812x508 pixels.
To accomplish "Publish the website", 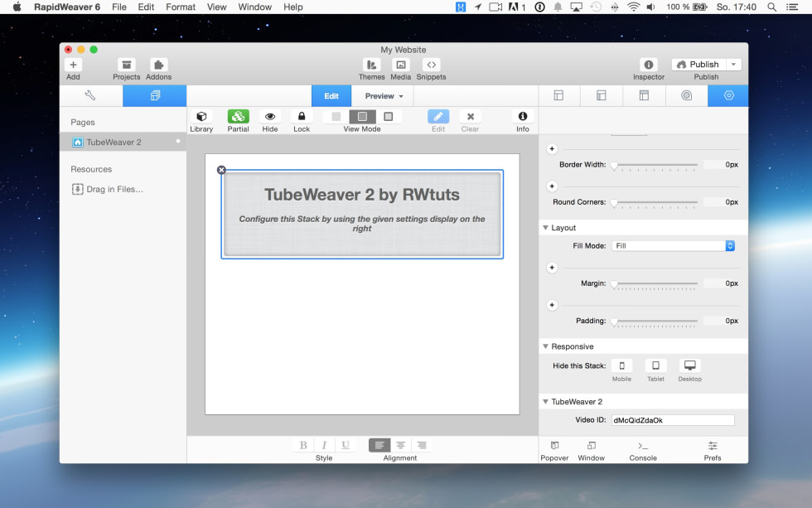I will point(698,64).
